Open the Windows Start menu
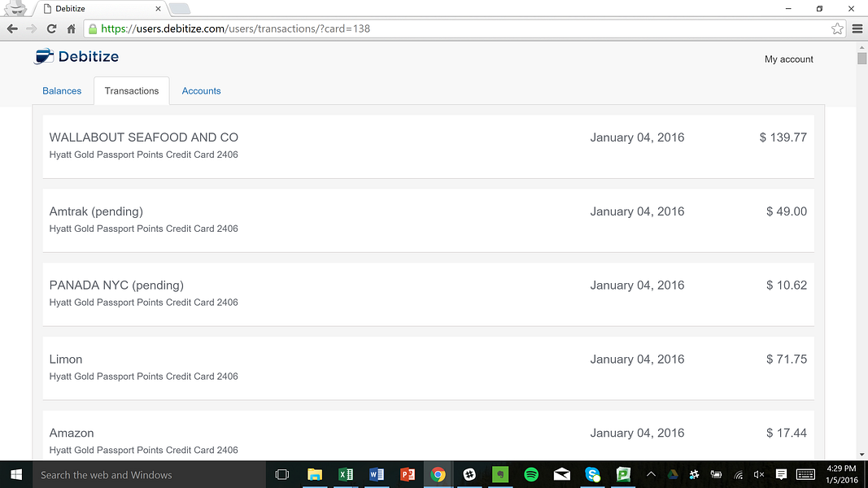 pos(16,475)
